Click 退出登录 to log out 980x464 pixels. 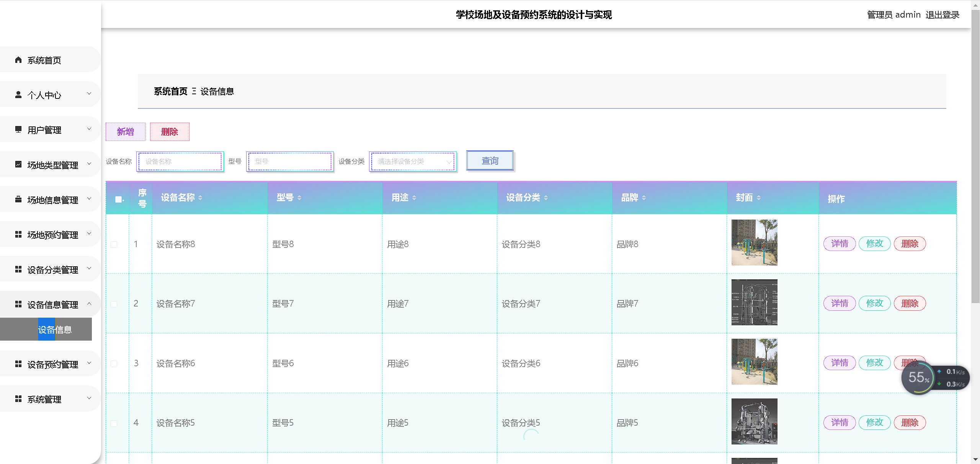click(x=942, y=15)
